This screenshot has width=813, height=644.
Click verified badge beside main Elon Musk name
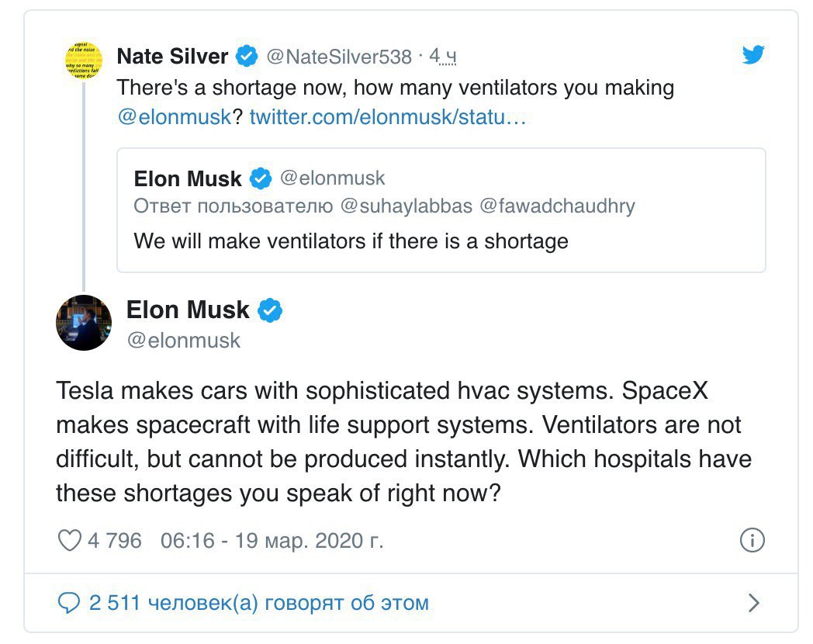click(270, 310)
